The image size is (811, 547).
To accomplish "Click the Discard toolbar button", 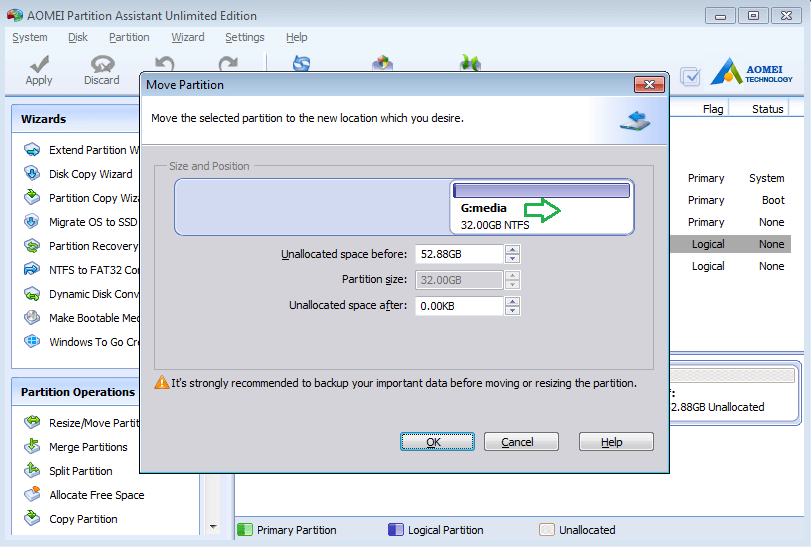I will (x=102, y=70).
